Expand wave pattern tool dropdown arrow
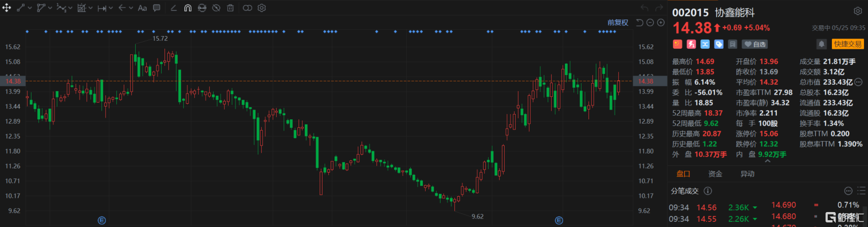Viewport: 868px width, 227px height. [x=70, y=9]
